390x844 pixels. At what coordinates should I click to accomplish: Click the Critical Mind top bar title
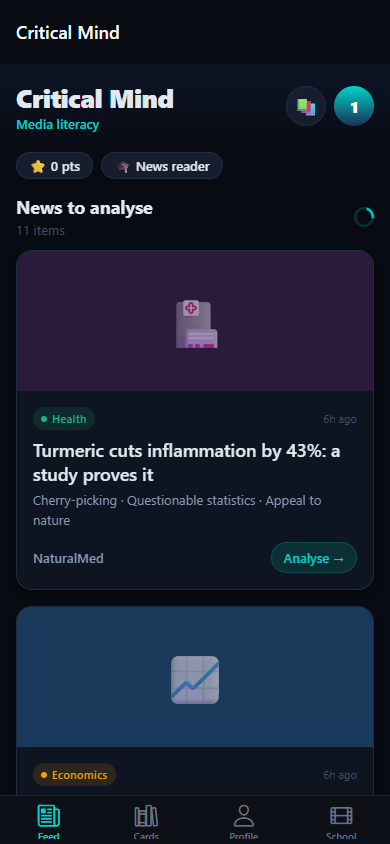point(68,32)
